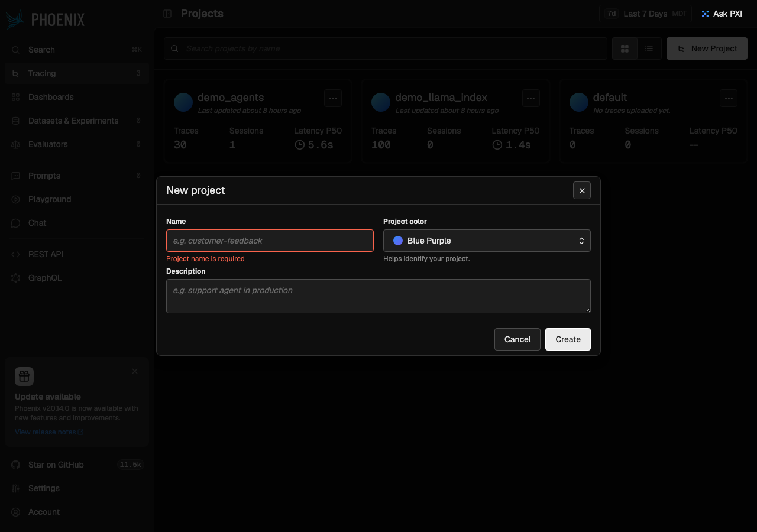The image size is (757, 532).
Task: Open the demo_agents card options menu
Action: [x=333, y=98]
